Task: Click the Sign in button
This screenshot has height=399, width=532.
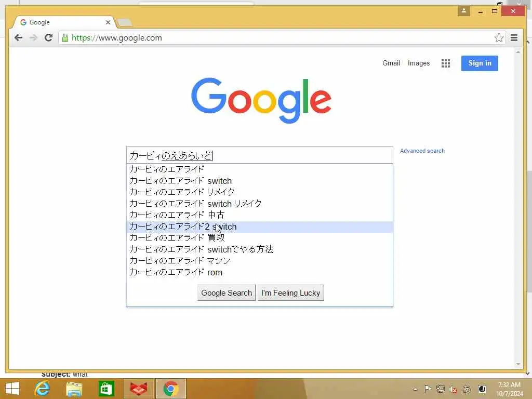Action: click(480, 63)
